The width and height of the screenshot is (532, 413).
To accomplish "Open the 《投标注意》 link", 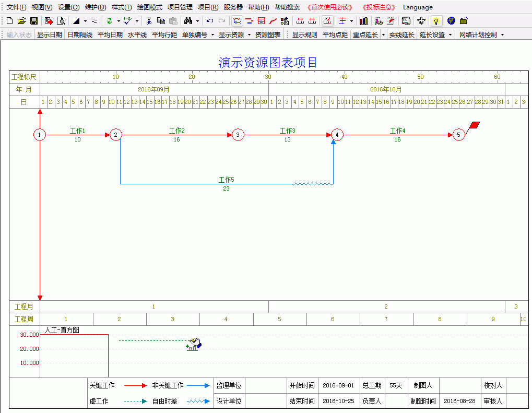I will tap(379, 7).
